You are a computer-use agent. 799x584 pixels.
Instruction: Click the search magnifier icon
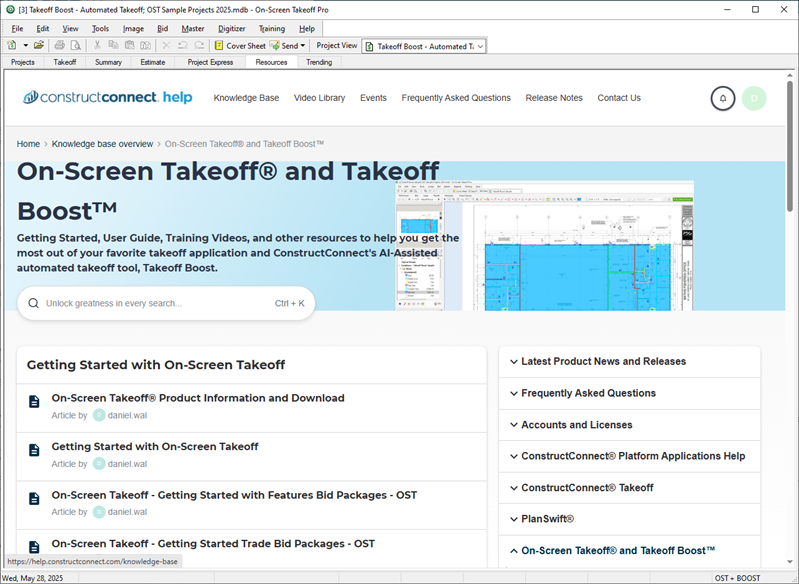[x=34, y=303]
